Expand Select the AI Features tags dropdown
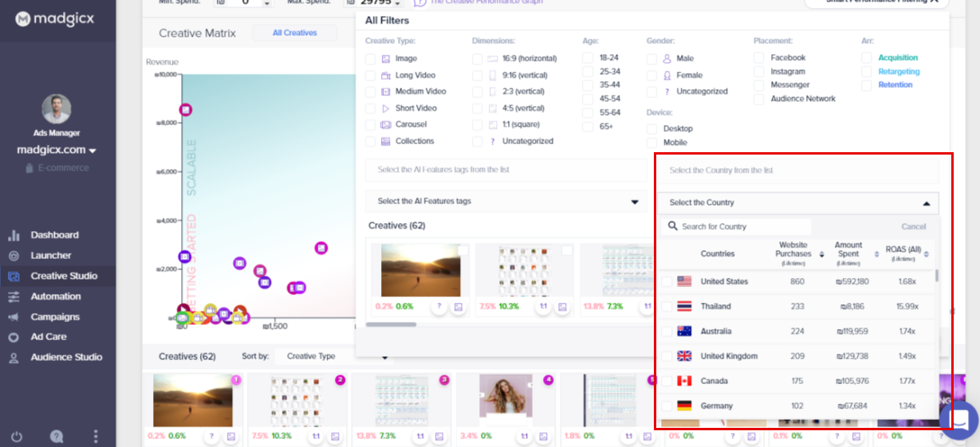Screen dimensions: 980x447 pos(506,202)
